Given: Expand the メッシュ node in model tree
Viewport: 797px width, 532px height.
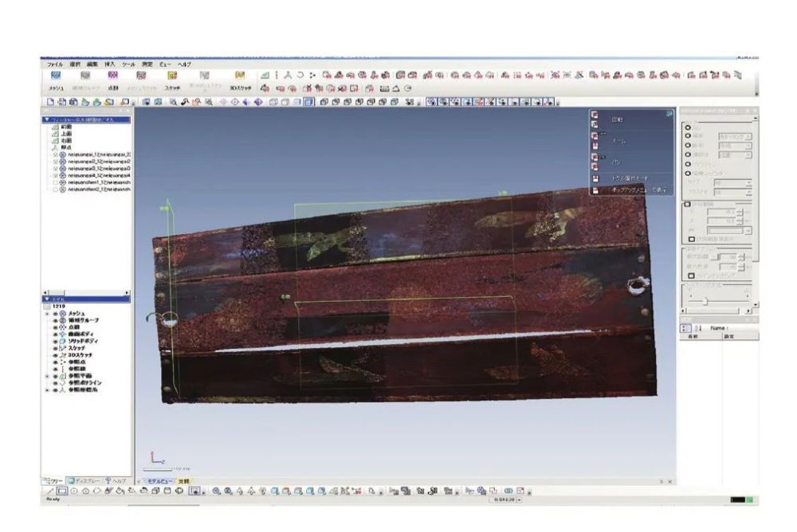Looking at the screenshot, I should click(x=47, y=314).
